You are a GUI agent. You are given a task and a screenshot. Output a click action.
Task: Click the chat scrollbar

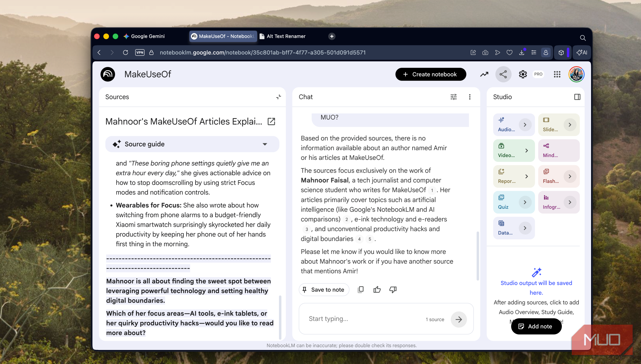click(478, 256)
